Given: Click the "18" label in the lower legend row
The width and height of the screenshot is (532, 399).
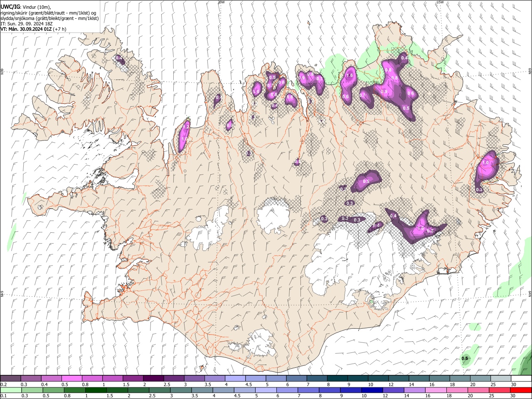Looking at the screenshot, I should point(449,396).
